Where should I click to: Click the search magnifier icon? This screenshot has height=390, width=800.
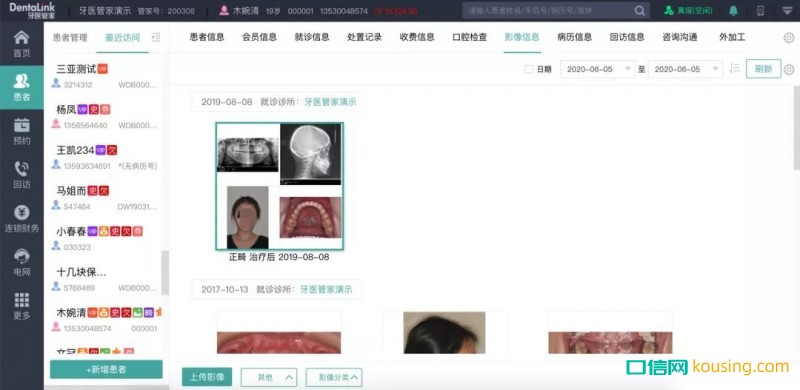(x=639, y=11)
